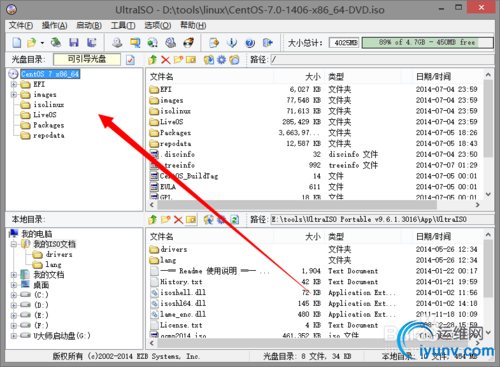
Task: Expand the 我的文档 node in the local tree
Action: coord(14,275)
